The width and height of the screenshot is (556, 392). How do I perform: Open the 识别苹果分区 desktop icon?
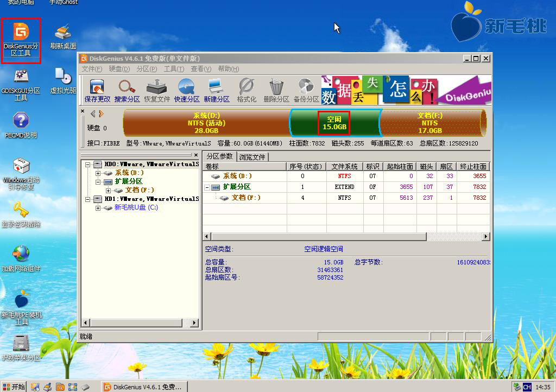(x=21, y=349)
